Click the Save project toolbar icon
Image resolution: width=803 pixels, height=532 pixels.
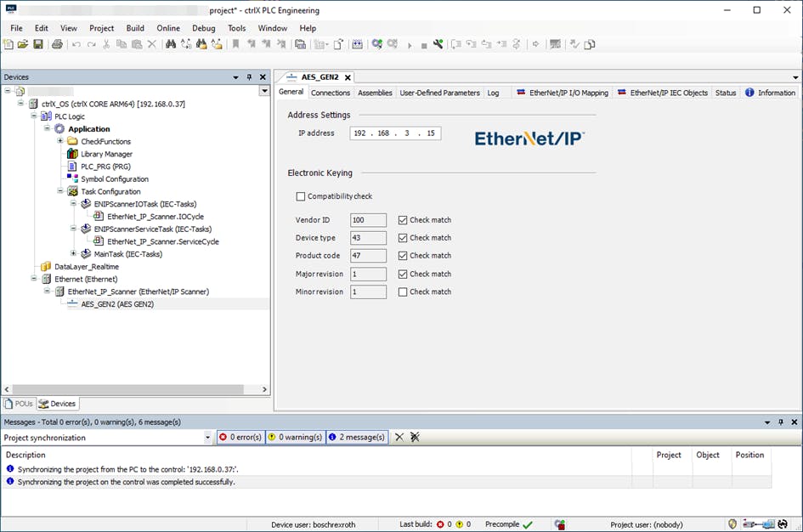38,44
